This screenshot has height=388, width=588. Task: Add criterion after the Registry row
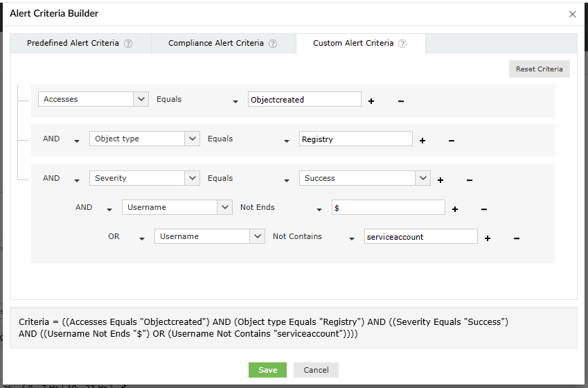tap(422, 141)
